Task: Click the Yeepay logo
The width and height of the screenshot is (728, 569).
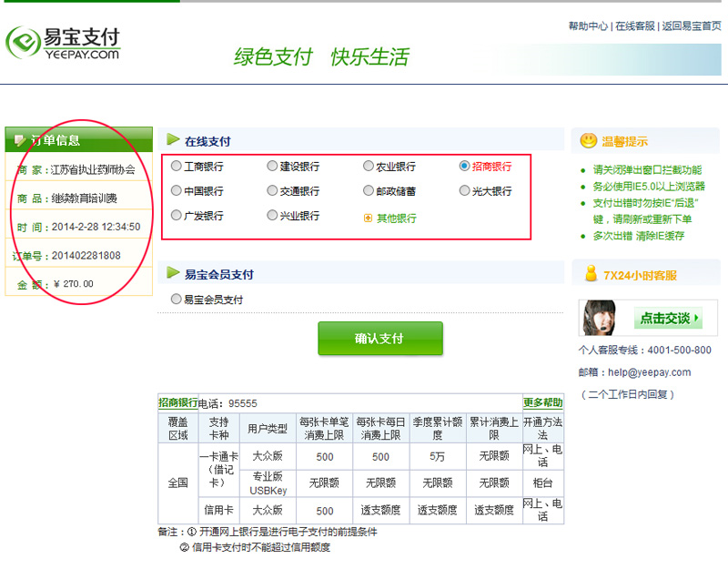Action: click(x=63, y=43)
